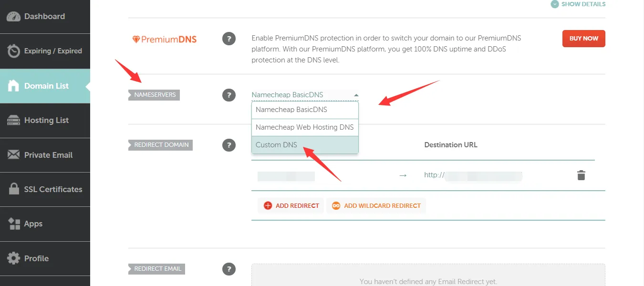This screenshot has height=286, width=644.
Task: Click the Private Email envelope icon
Action: click(14, 155)
